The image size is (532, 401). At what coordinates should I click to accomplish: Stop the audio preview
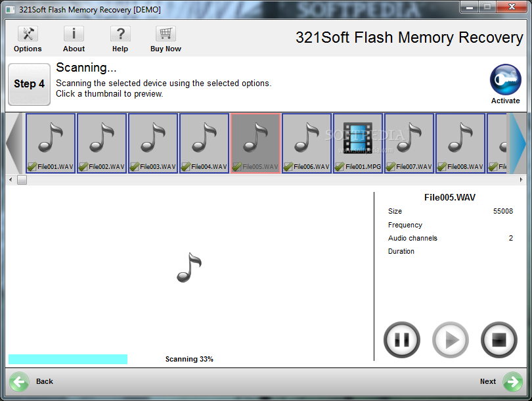(x=499, y=340)
